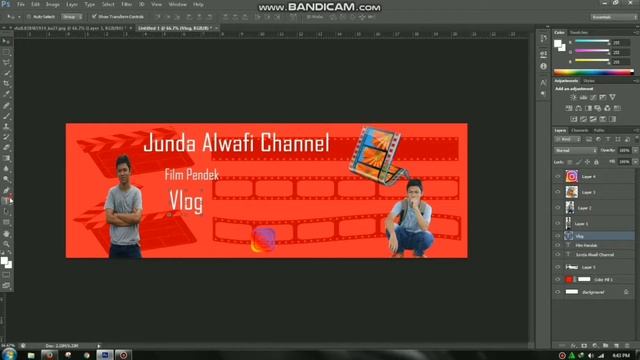
Task: Open the History panel icon
Action: (x=543, y=39)
